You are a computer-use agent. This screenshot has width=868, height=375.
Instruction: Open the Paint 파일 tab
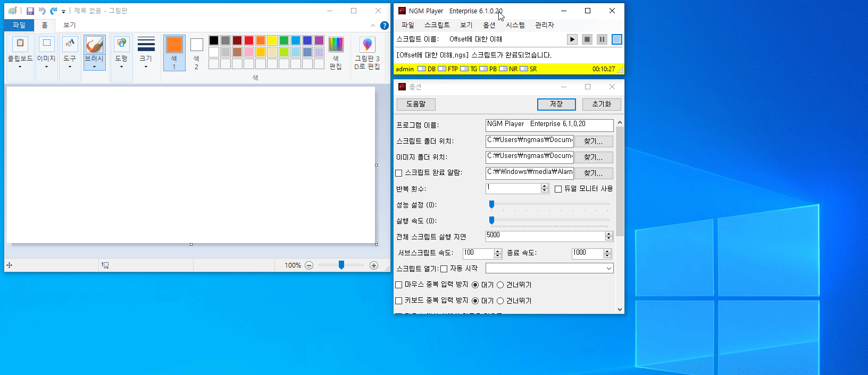point(19,26)
